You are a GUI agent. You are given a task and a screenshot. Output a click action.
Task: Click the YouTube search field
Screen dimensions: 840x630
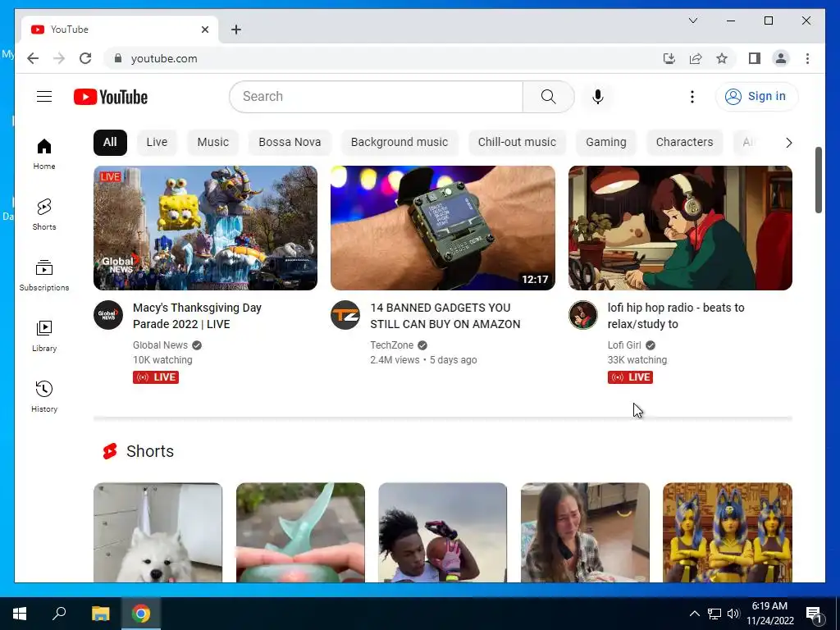[x=376, y=97]
